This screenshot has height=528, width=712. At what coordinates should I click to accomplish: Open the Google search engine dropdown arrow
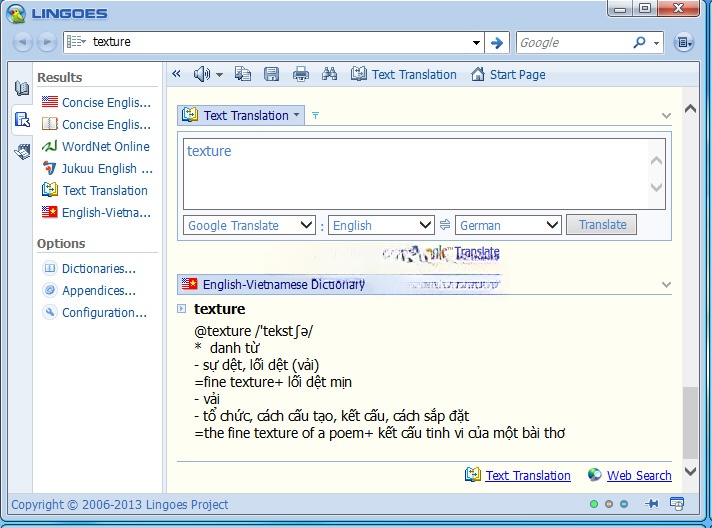point(656,43)
